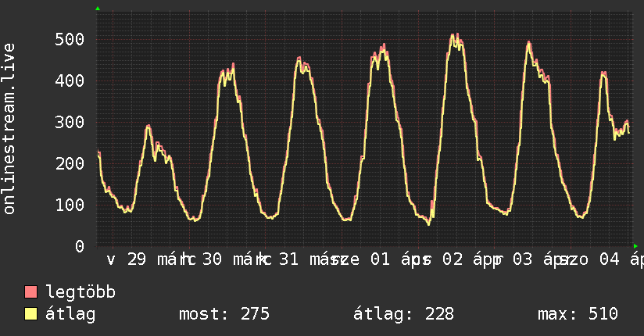Click the x-axis date label '02 ápr'

472,259
